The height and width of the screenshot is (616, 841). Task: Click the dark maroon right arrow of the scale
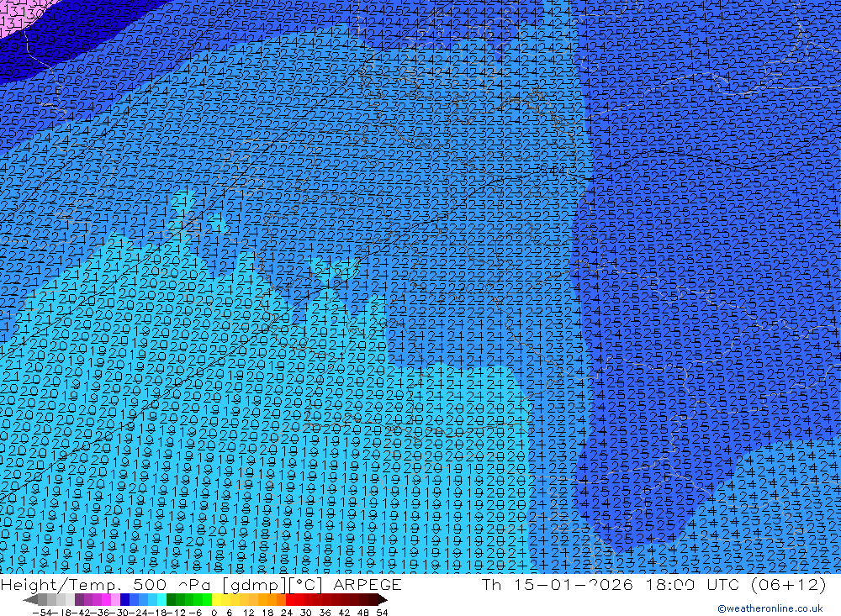[383, 600]
